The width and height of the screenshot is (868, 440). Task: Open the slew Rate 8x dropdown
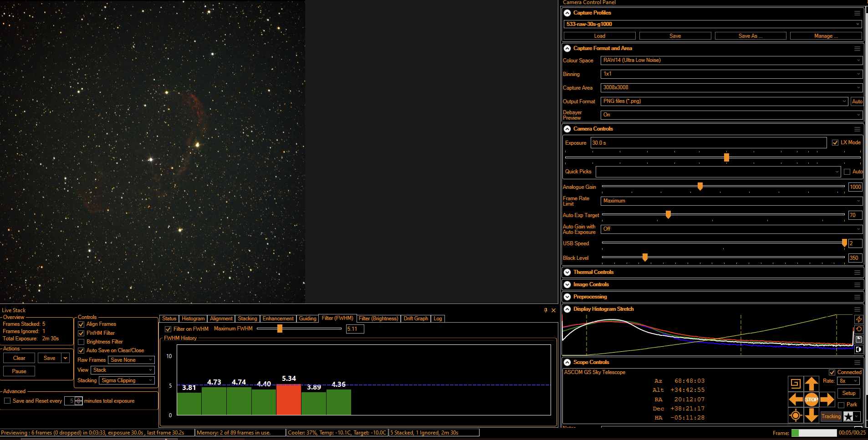848,381
